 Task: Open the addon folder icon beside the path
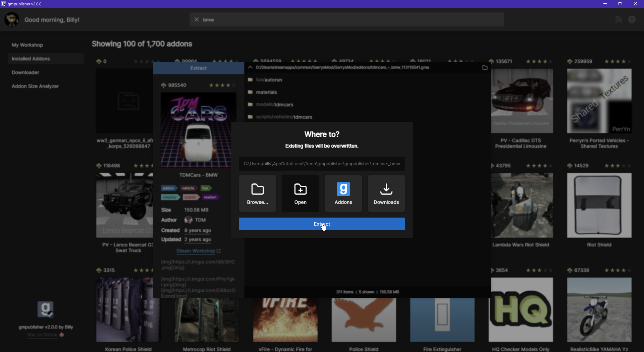[484, 67]
